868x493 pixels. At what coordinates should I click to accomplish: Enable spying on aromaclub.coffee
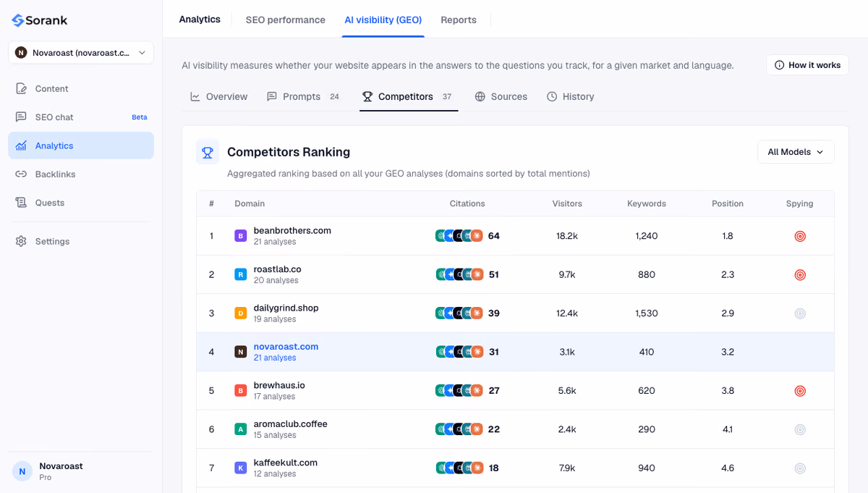click(800, 429)
